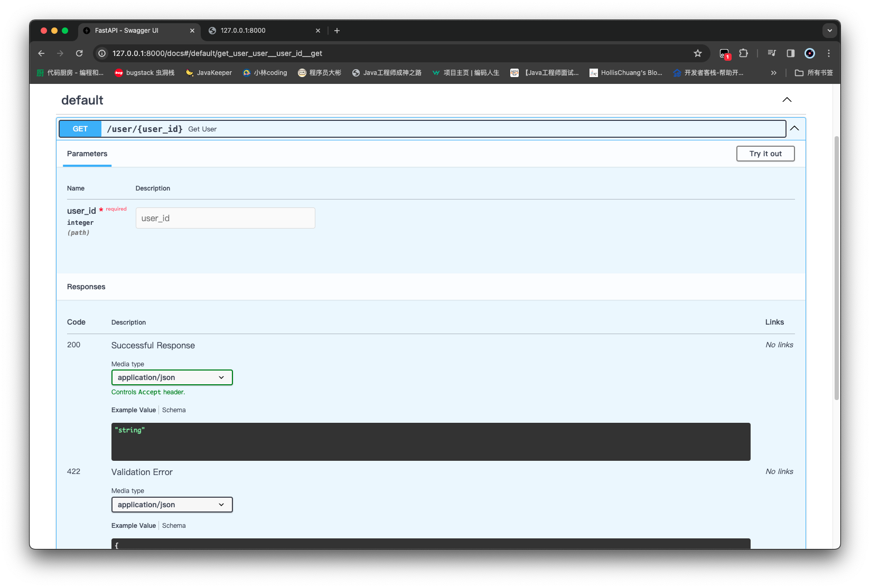The height and width of the screenshot is (588, 870).
Task: Collapse the GET /user/{user_id} operation arrow
Action: tap(794, 128)
